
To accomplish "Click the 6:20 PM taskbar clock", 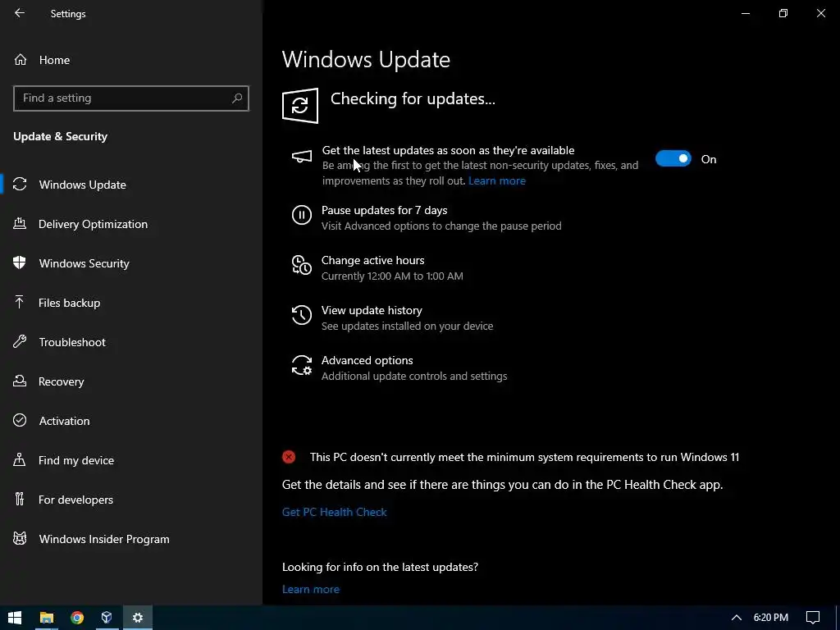I will coord(771,618).
